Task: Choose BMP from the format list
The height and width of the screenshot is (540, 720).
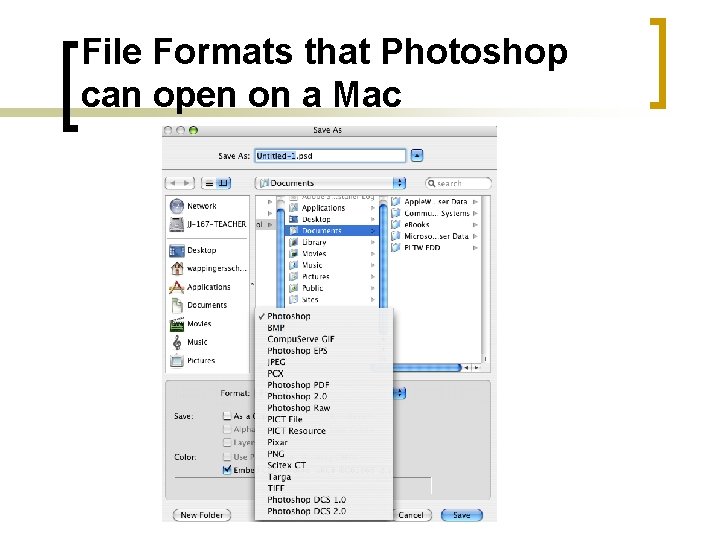Action: tap(324, 328)
